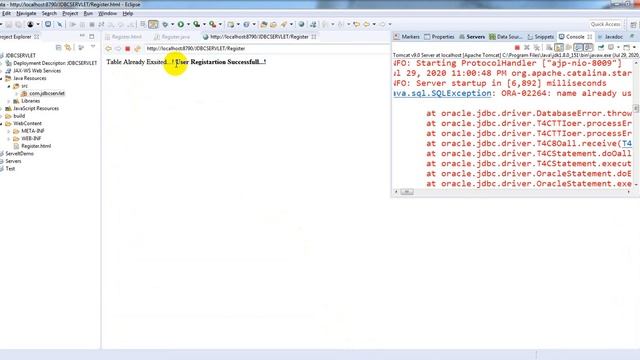This screenshot has height=360, width=640.
Task: Click the T4 stack trace link in console
Action: 627,144
